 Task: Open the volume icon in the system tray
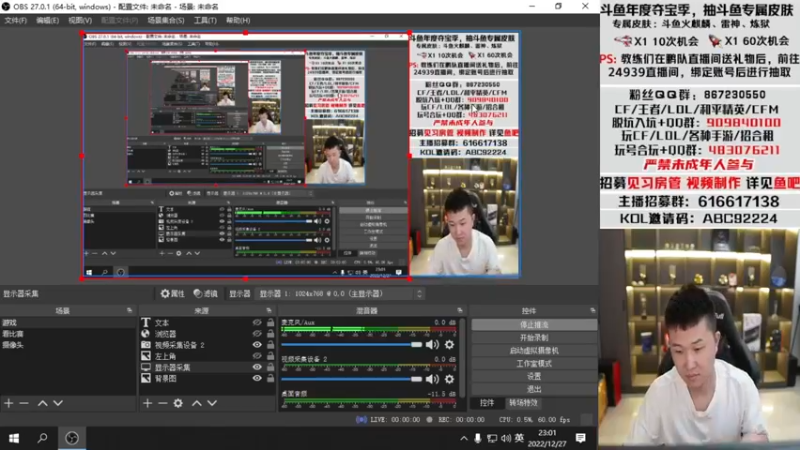point(506,438)
